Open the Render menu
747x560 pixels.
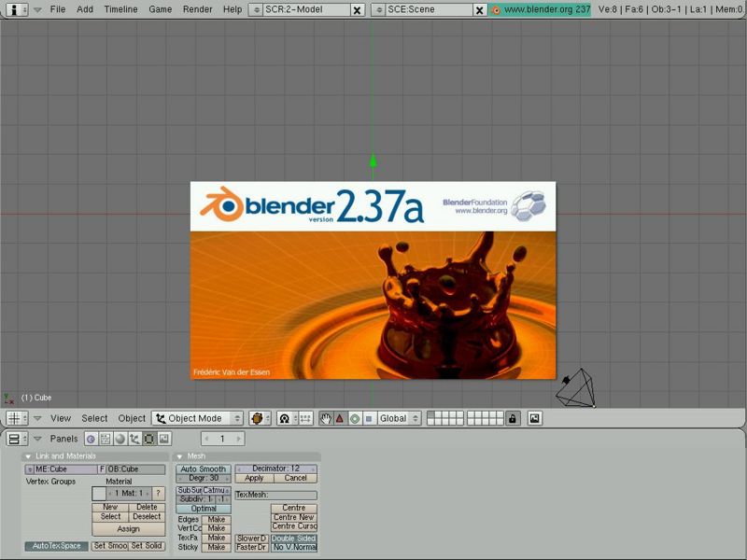[x=197, y=9]
